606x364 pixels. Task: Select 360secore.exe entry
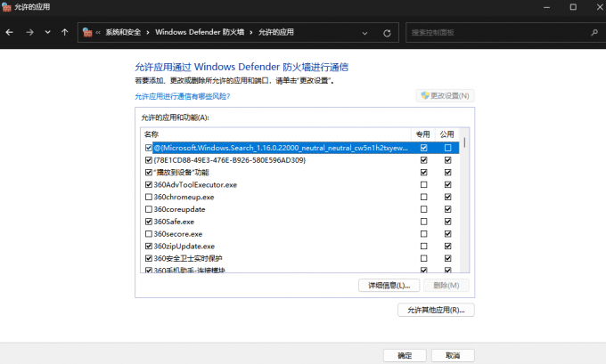(x=177, y=234)
